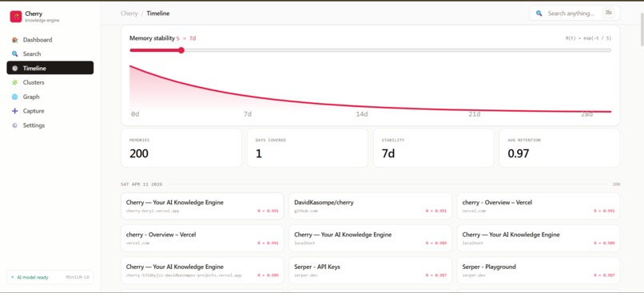644x293 pixels.
Task: Click the AI model ready status indicator
Action: pyautogui.click(x=30, y=277)
